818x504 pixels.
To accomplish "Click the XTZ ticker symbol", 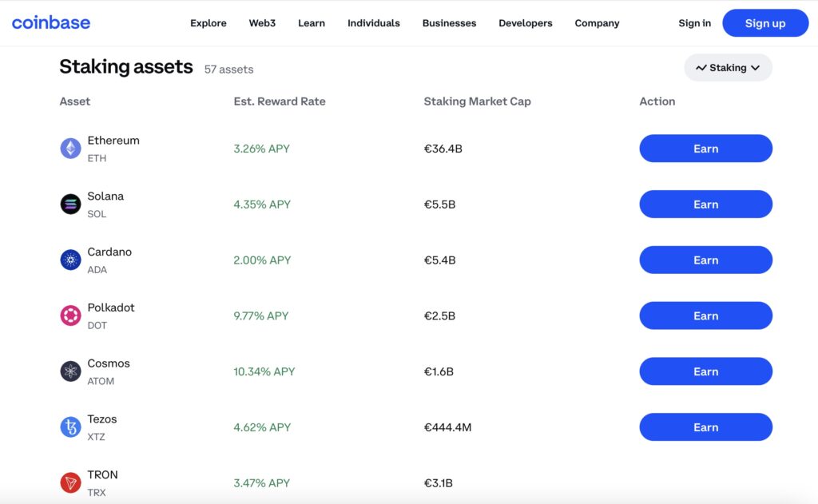I will coord(96,437).
